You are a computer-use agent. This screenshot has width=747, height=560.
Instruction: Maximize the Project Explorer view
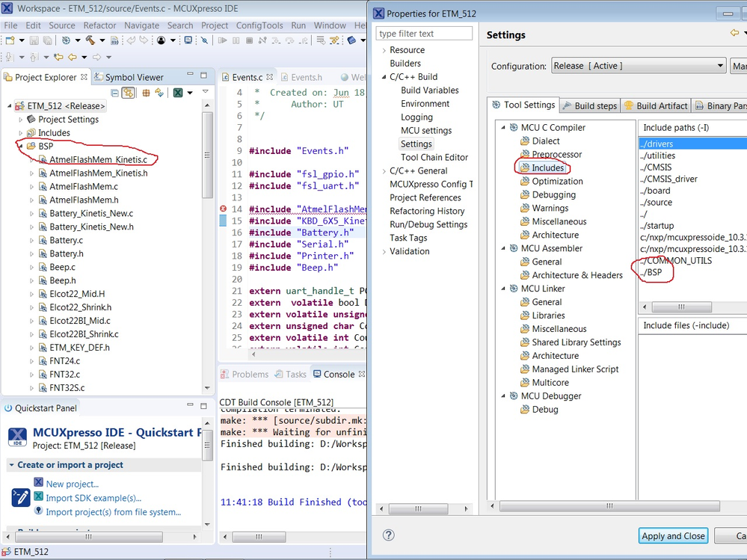(x=203, y=76)
